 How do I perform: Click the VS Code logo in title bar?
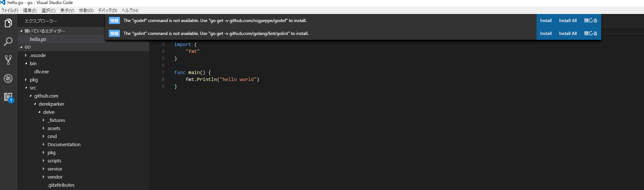point(3,2)
